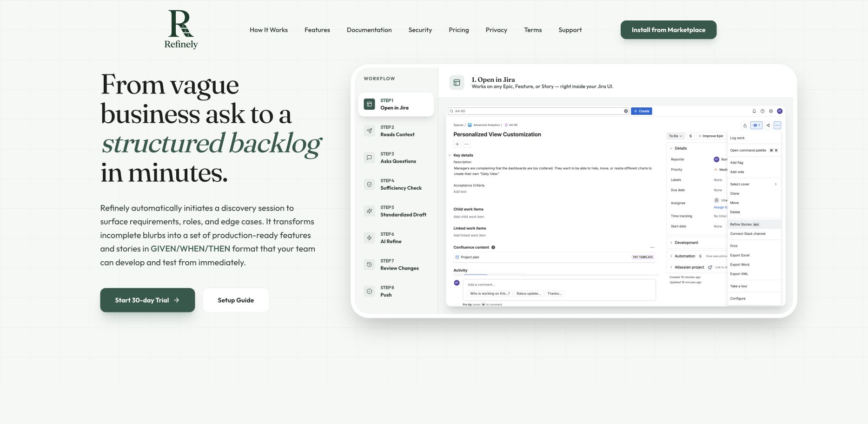Select the Step 7 history clock icon
This screenshot has width=868, height=424.
369,265
